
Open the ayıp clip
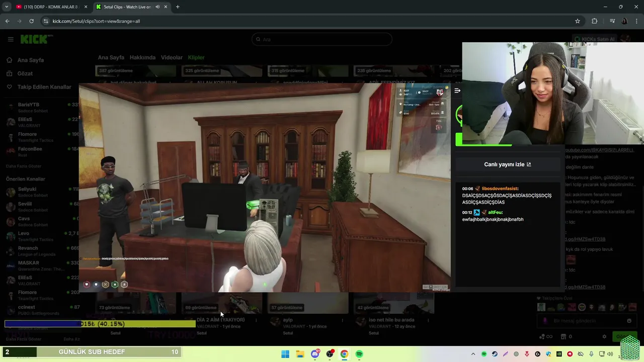288,320
